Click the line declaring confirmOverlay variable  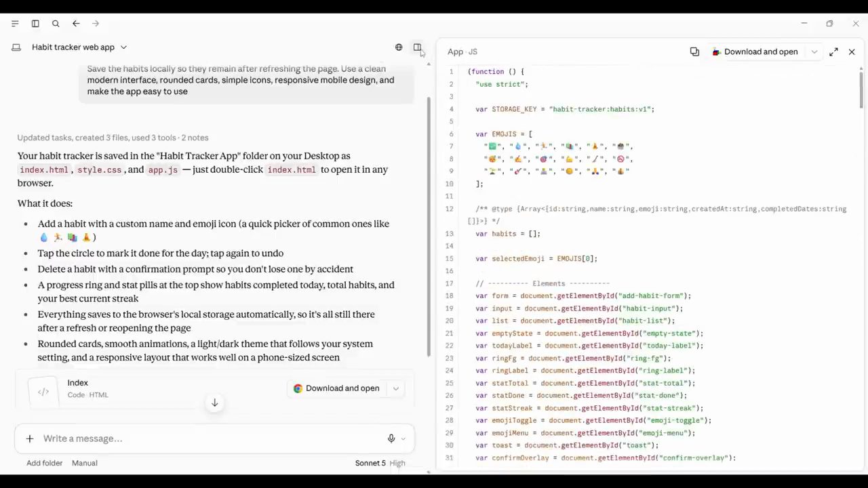point(606,458)
